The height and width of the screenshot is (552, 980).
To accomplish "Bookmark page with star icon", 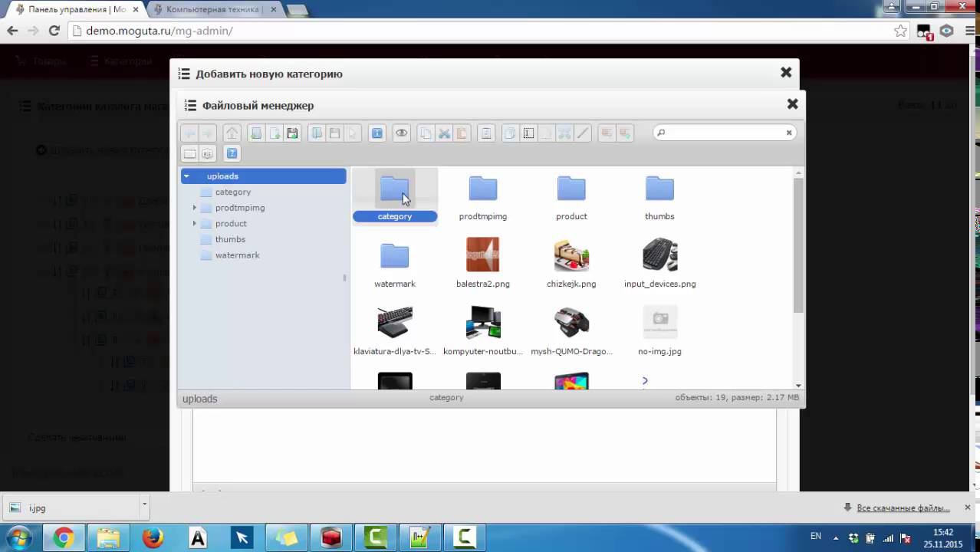I will coord(900,31).
